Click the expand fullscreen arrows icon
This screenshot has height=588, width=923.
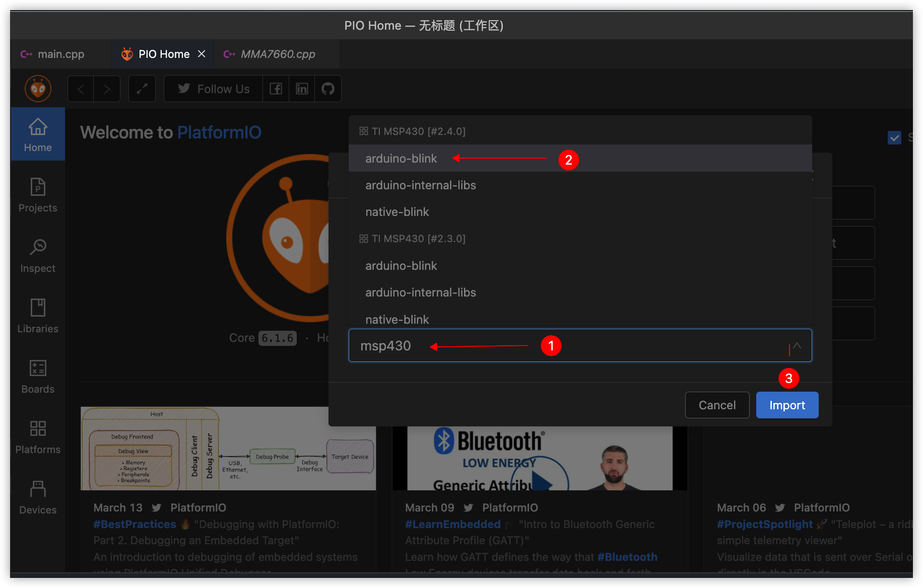pos(142,89)
